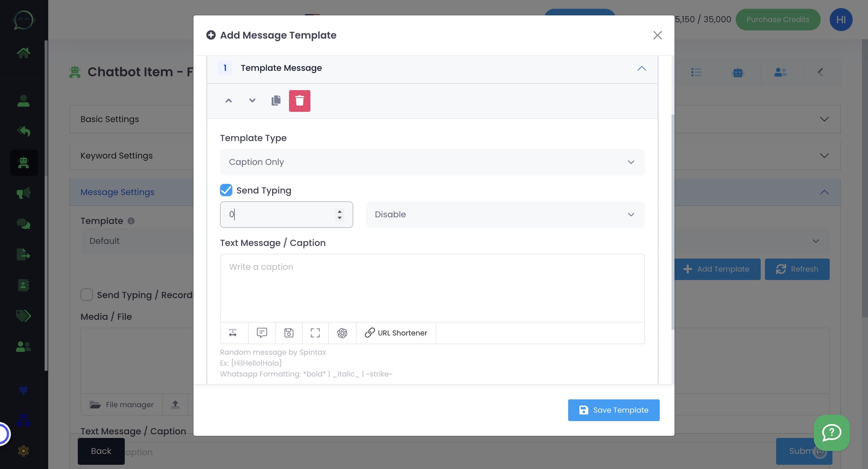
Task: Open the ChatGPT assistant in the caption toolbar
Action: pos(342,333)
